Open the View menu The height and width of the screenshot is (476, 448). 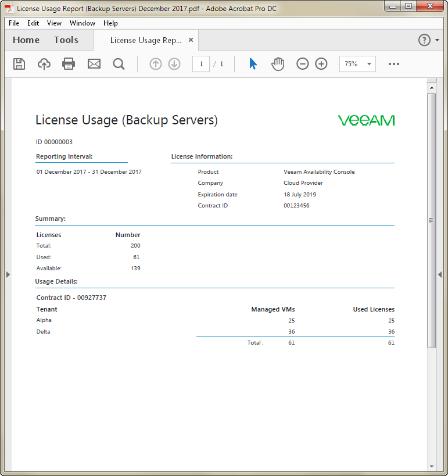coord(55,23)
